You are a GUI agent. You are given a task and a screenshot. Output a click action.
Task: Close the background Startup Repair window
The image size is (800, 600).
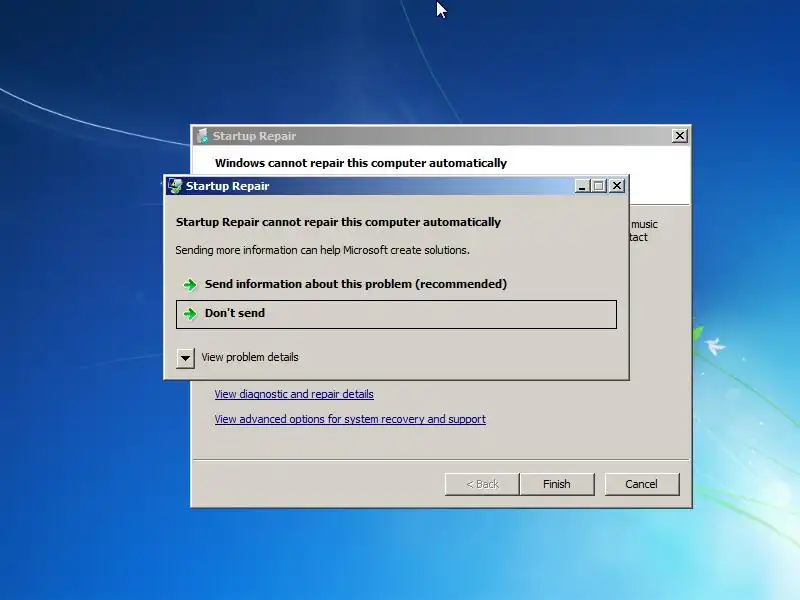coord(680,136)
